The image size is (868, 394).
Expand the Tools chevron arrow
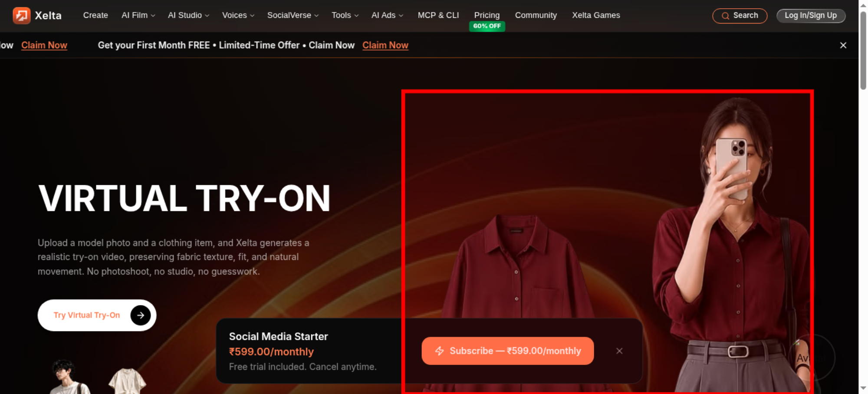[356, 16]
